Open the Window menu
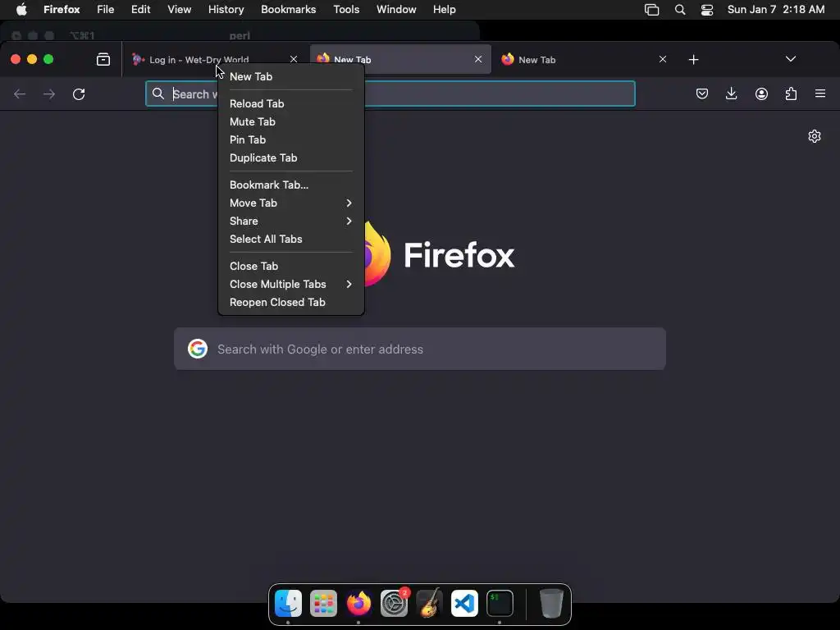Viewport: 840px width, 630px height. pos(396,10)
